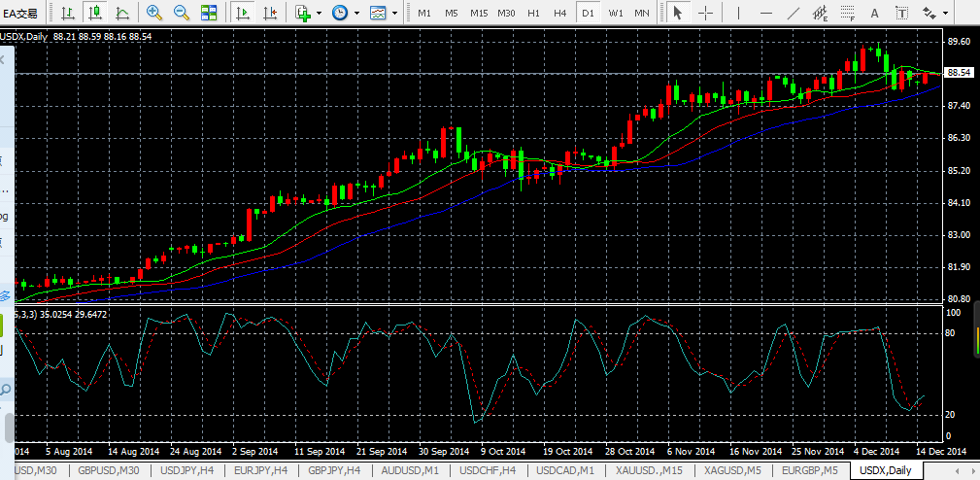The image size is (980, 480).
Task: Select the M15 timeframe
Action: pyautogui.click(x=479, y=14)
